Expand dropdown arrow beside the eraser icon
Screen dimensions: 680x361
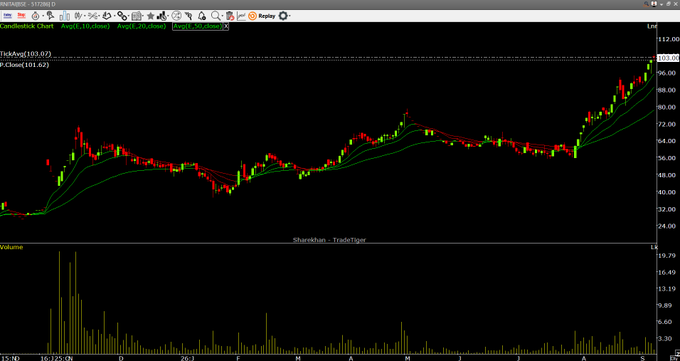pos(114,16)
